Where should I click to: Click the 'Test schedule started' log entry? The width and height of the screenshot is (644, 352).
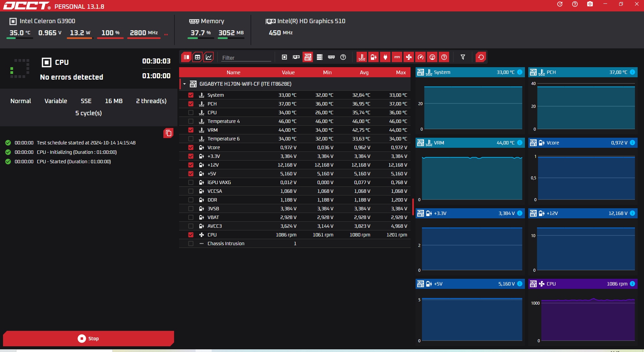click(x=86, y=143)
